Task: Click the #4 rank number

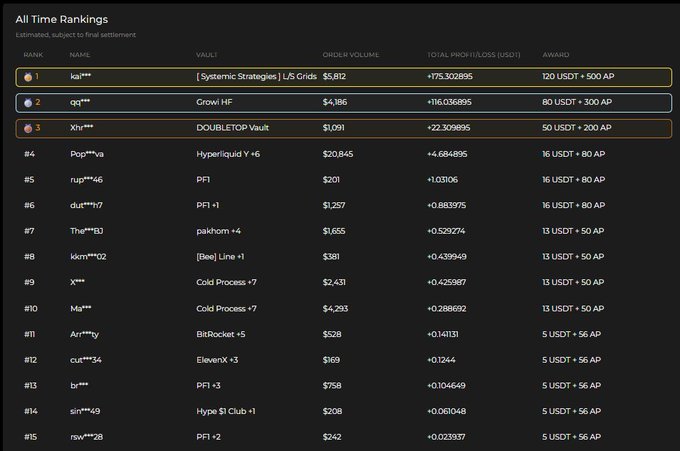Action: (29, 154)
